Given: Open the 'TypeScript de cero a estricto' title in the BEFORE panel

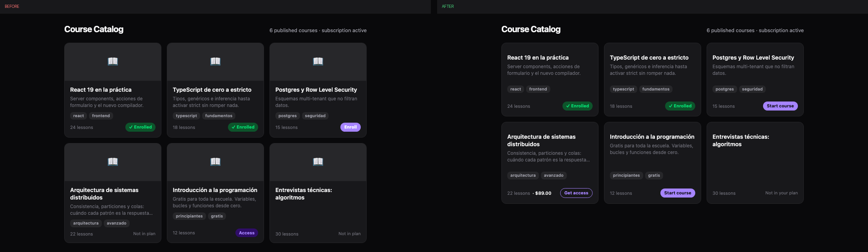Looking at the screenshot, I should pyautogui.click(x=212, y=90).
